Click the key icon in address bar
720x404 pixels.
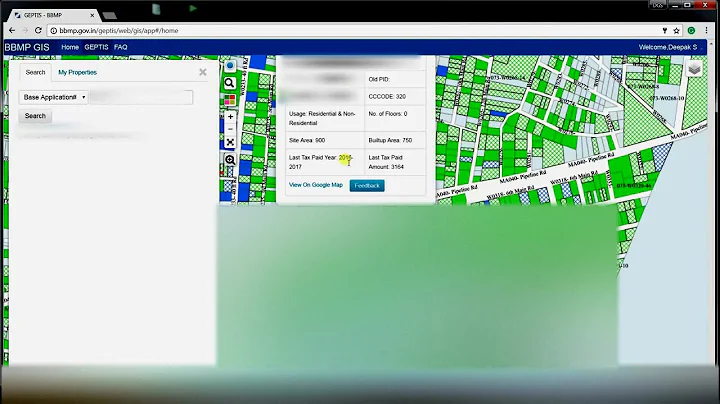click(664, 31)
